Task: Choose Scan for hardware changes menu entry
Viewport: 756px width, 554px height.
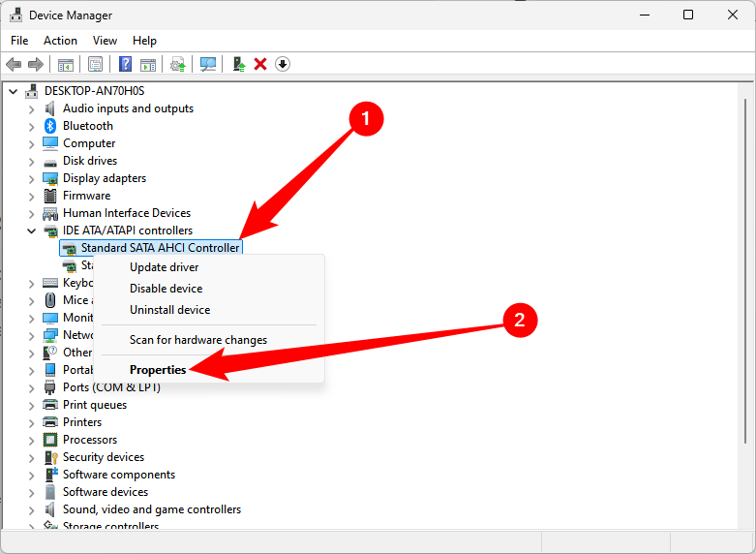Action: [209, 340]
